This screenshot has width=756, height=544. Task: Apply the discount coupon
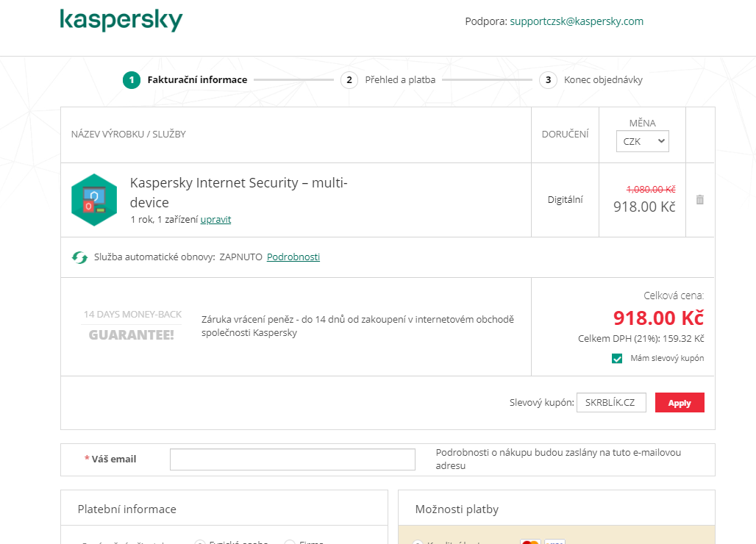[680, 403]
